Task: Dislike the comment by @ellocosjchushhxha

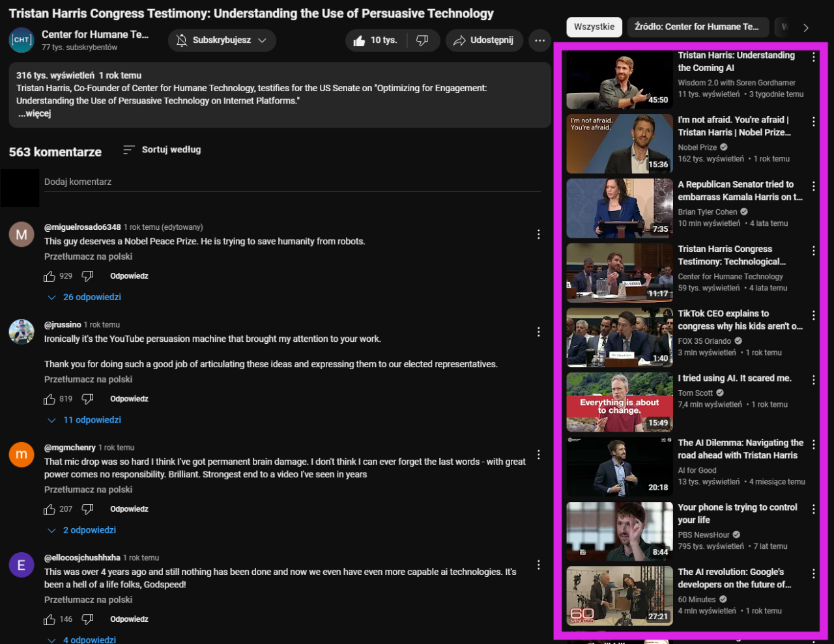Action: [87, 619]
